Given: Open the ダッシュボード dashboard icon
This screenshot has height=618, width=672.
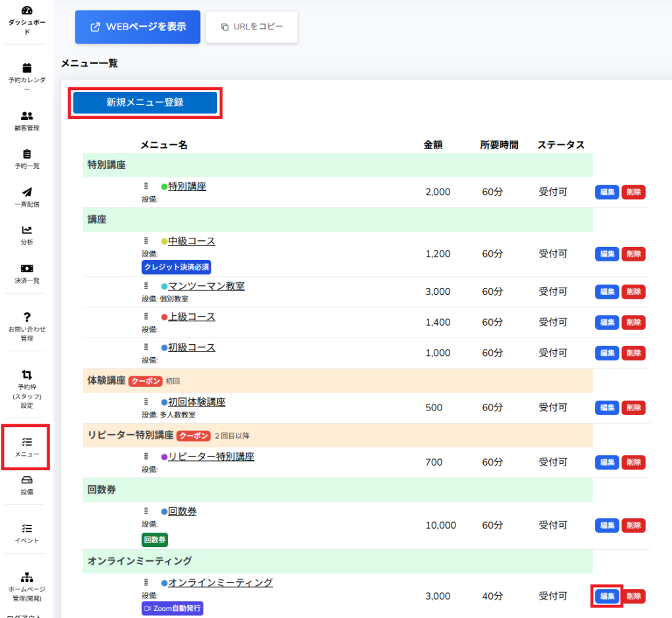Looking at the screenshot, I should [x=27, y=11].
